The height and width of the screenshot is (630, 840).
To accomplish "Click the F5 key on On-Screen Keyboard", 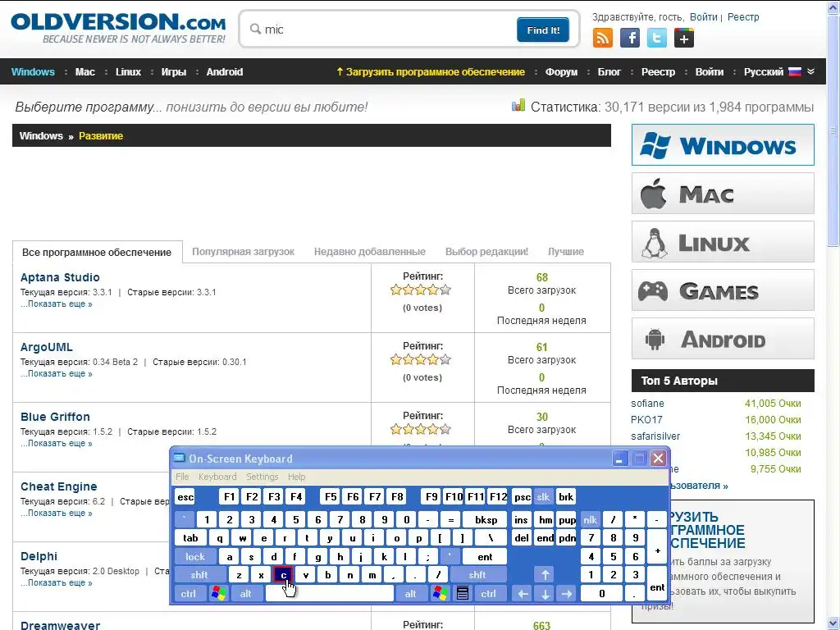I will tap(331, 497).
